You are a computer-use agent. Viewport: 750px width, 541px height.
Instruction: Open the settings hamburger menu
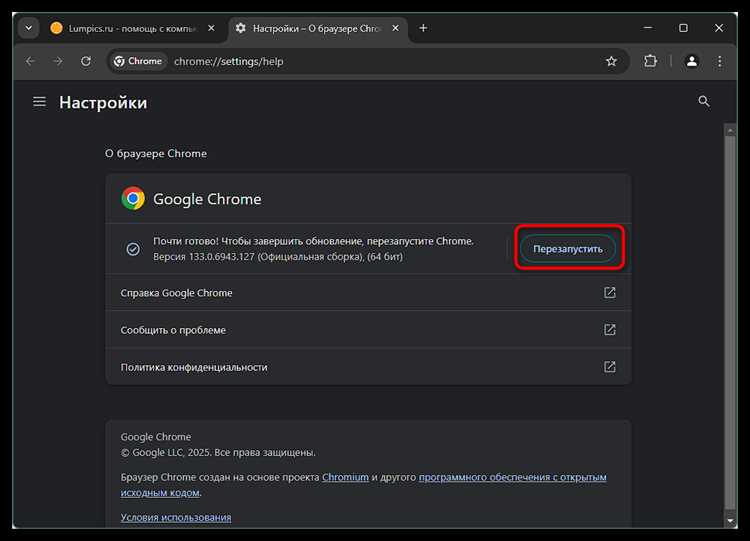coord(39,102)
